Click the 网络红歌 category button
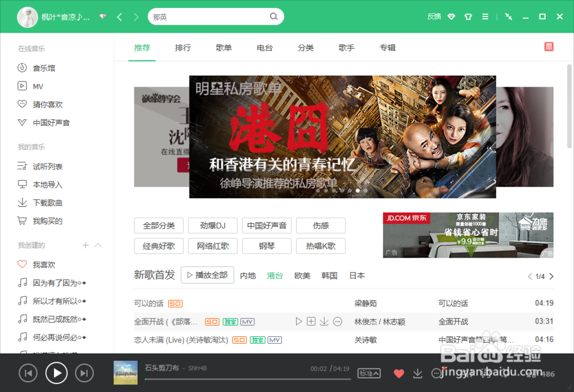This screenshot has height=392, width=574. point(213,246)
